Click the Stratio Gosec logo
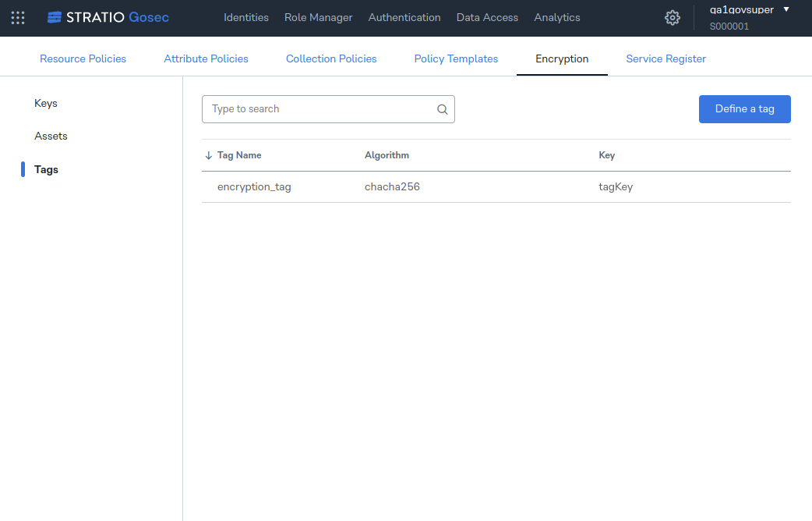Image resolution: width=812 pixels, height=521 pixels. [108, 17]
